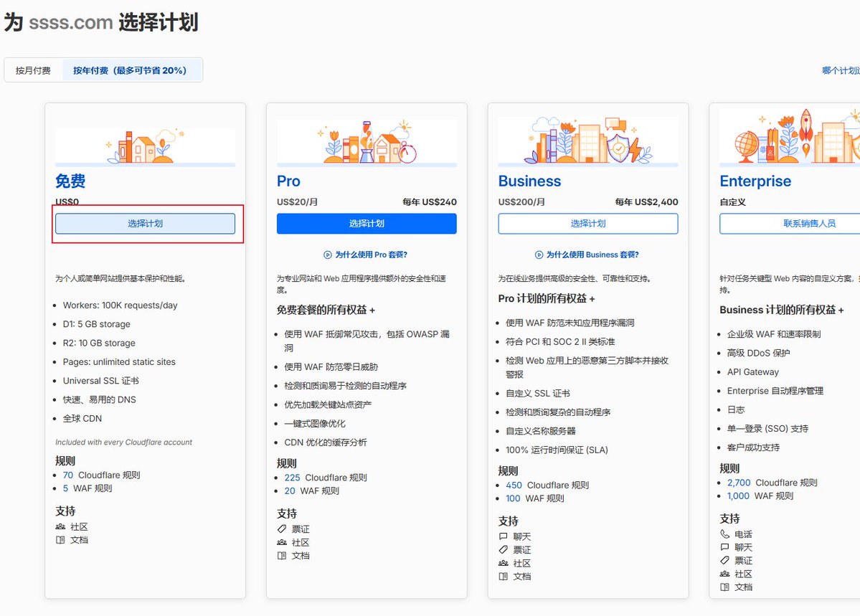Click play icon beside Pro 套餐 link
This screenshot has width=860, height=616.
(328, 255)
